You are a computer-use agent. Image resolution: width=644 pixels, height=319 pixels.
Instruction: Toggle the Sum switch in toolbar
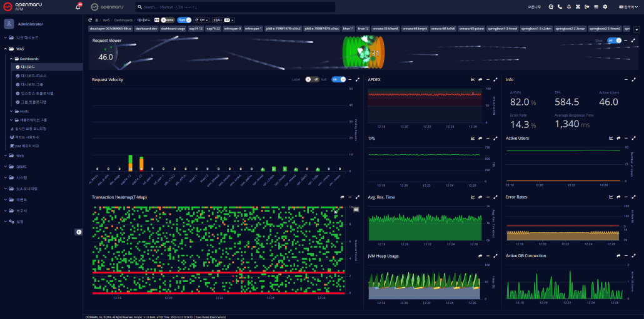(x=184, y=20)
